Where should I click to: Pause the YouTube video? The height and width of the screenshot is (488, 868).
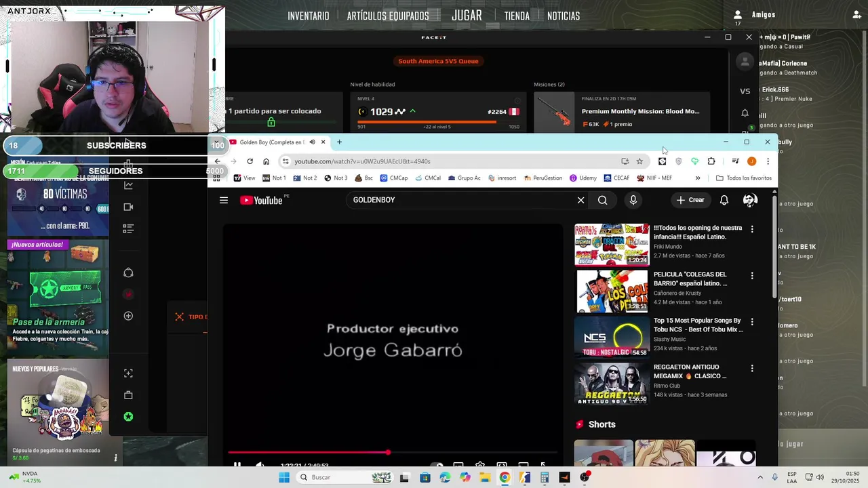point(237,466)
